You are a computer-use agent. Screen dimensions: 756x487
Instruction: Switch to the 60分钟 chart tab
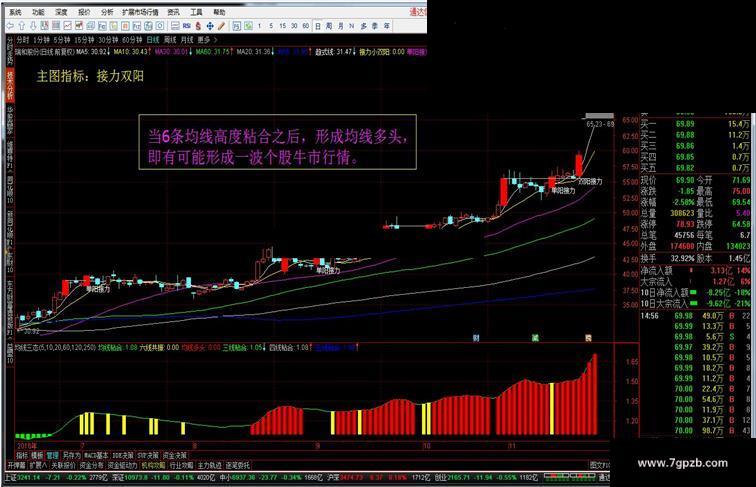[x=132, y=40]
